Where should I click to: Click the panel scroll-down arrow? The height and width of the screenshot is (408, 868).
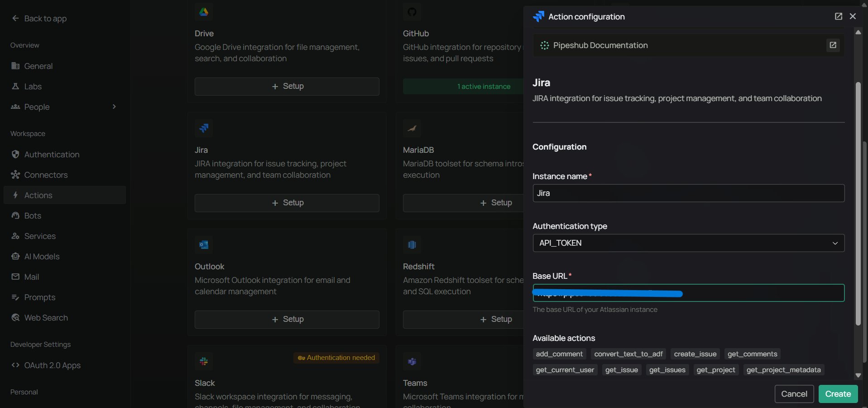tap(858, 375)
